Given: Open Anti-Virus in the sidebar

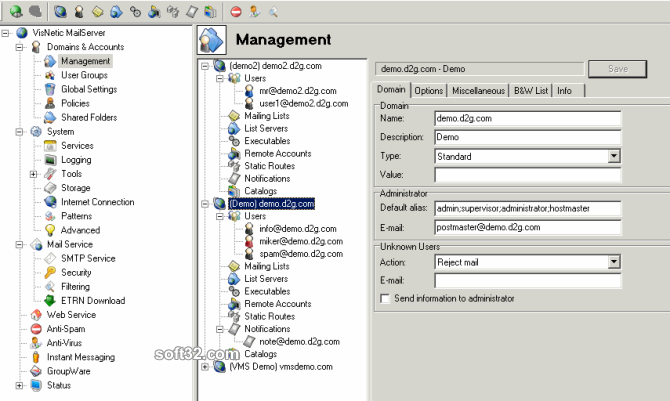Looking at the screenshot, I should pos(64,343).
